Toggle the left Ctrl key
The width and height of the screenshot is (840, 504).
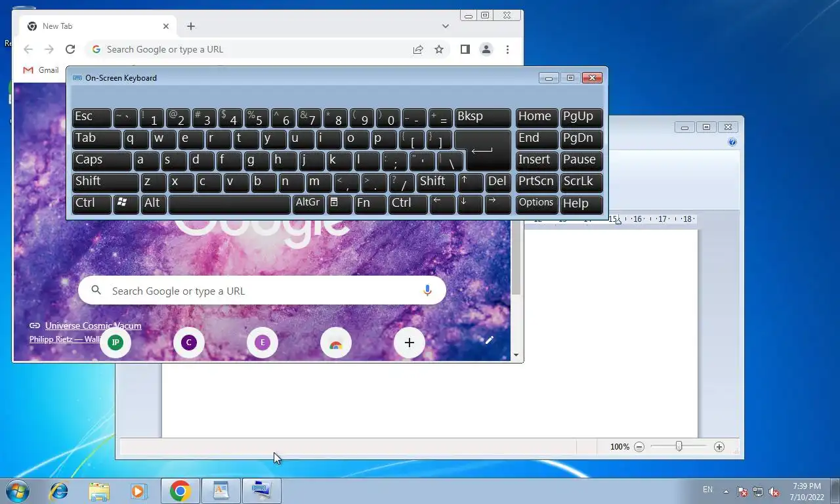click(x=91, y=204)
